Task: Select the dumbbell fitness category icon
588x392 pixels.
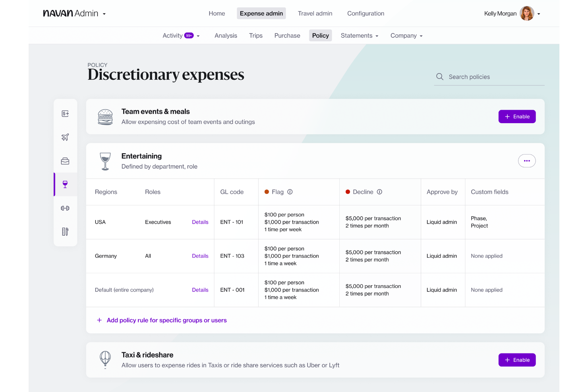Action: pos(65,208)
